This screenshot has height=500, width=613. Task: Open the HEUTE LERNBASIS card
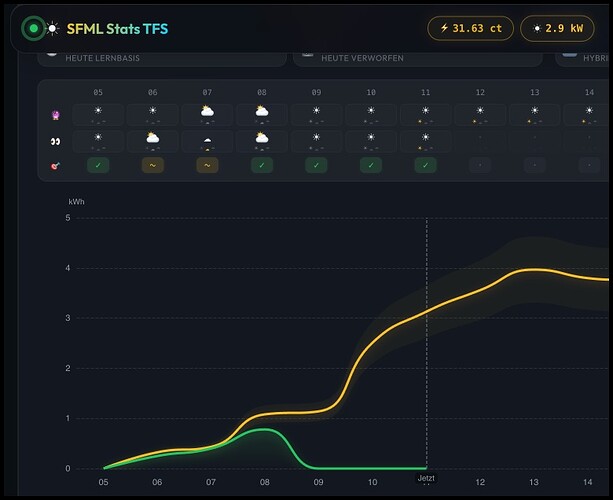pos(162,59)
